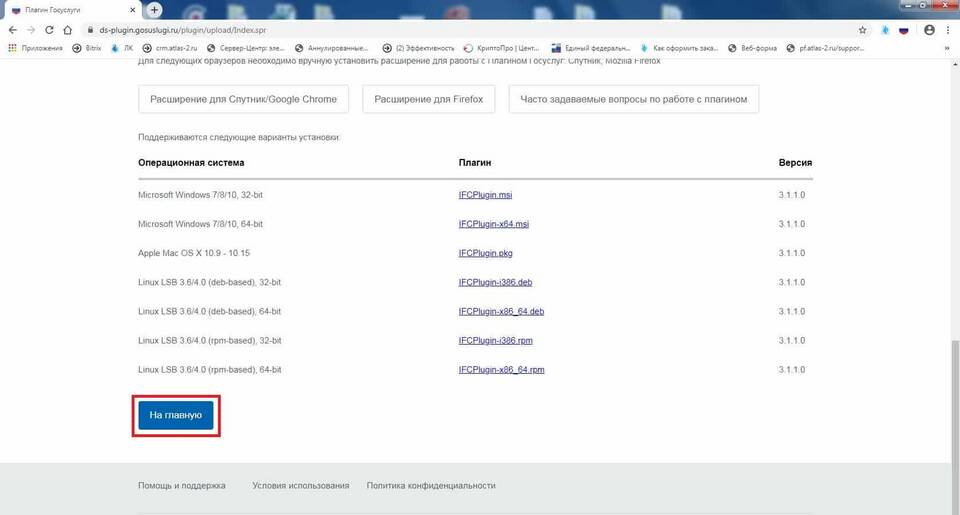
Task: Download the IFCPlugin-x64.msi link
Action: (x=493, y=224)
